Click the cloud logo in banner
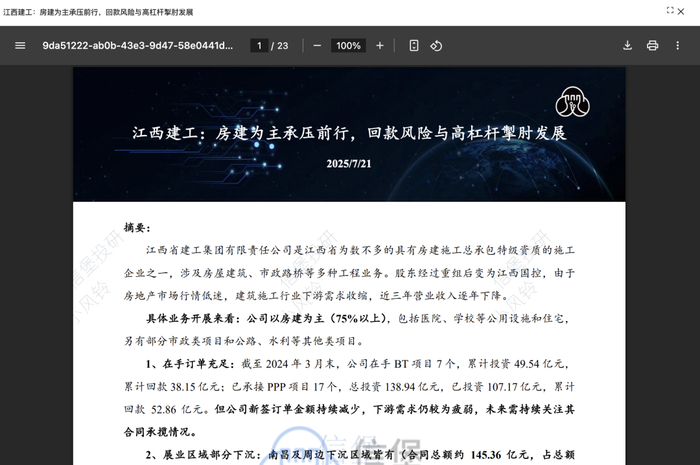This screenshot has width=700, height=465. pos(572,102)
